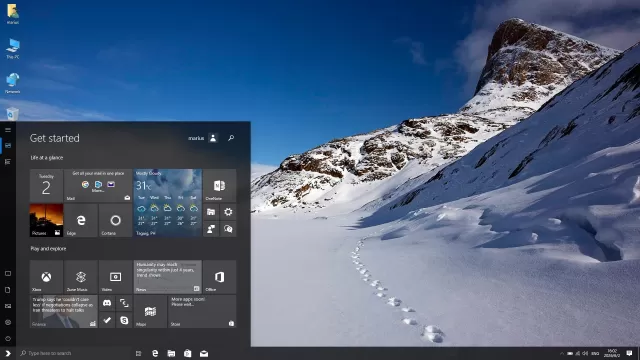
Task: Open the Cortana tile
Action: coord(116,220)
